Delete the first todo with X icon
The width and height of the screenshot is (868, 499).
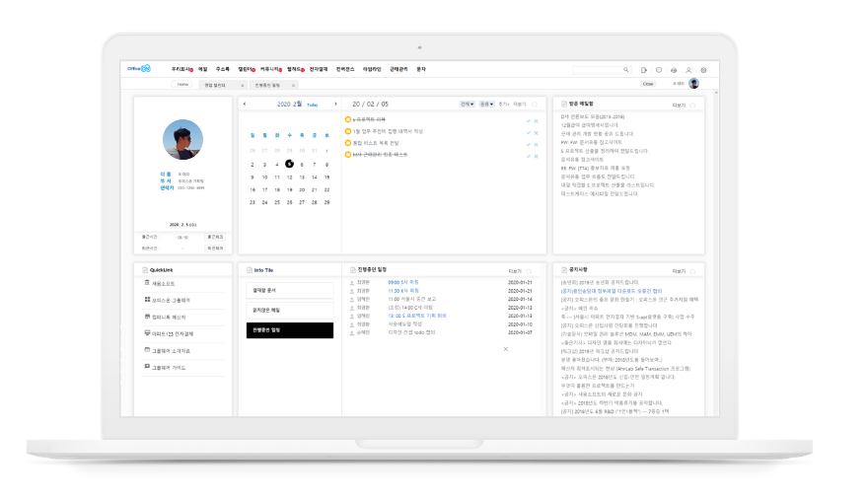[x=536, y=120]
